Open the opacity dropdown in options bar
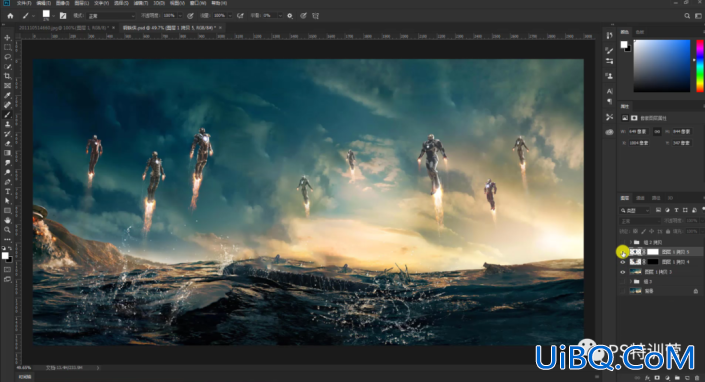 [x=180, y=16]
